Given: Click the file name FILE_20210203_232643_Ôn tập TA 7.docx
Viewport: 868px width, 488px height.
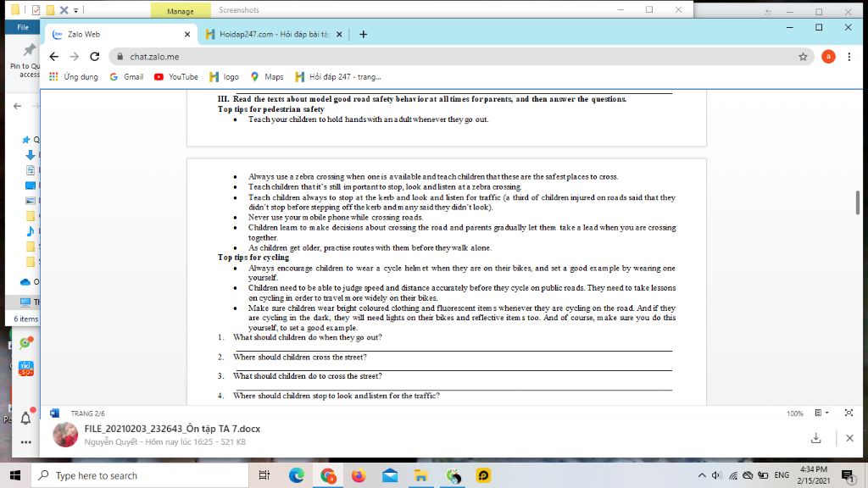Looking at the screenshot, I should tap(172, 429).
